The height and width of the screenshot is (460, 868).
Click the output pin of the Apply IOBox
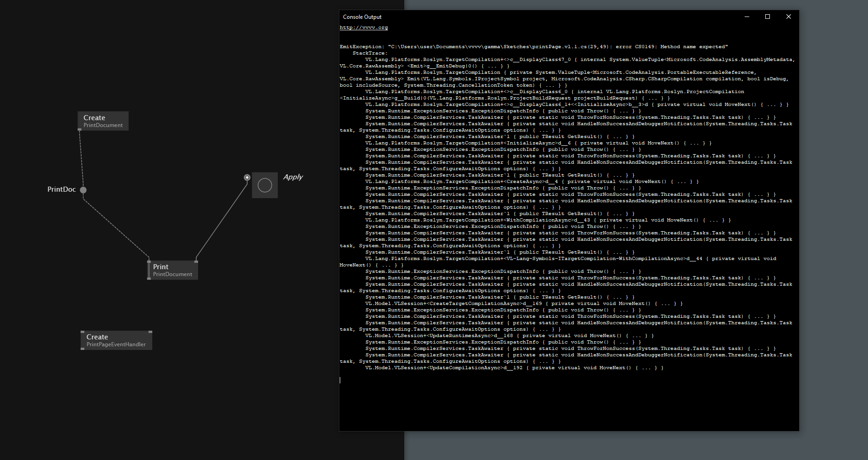247,177
